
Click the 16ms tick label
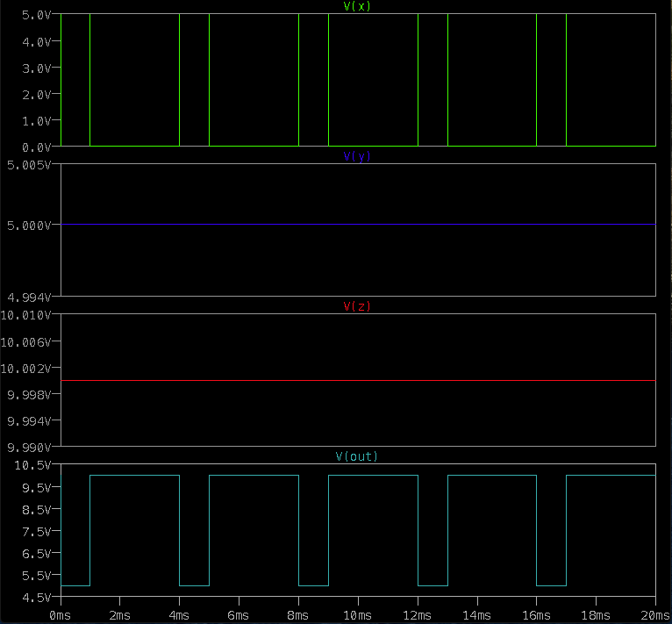536,616
